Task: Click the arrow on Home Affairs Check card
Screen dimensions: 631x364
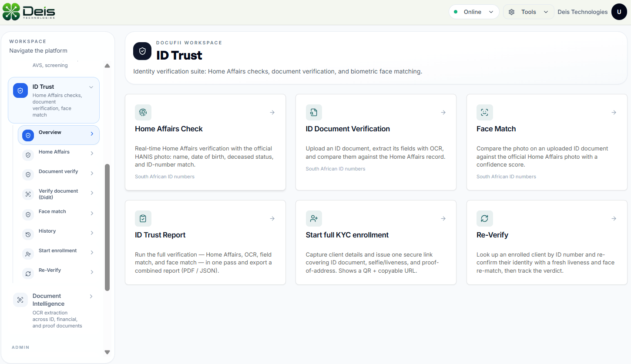Action: [x=272, y=112]
